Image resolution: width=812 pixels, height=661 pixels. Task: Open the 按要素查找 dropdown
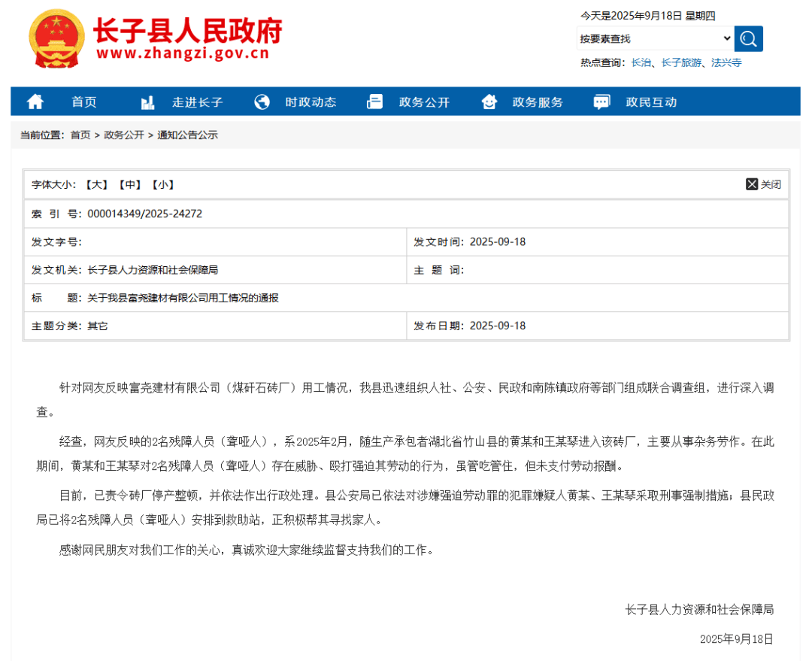click(726, 38)
